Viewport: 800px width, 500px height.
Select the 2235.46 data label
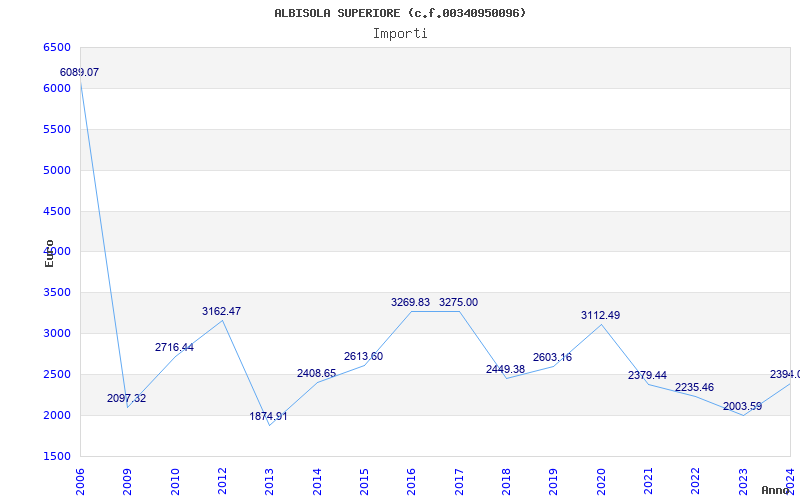click(x=694, y=387)
